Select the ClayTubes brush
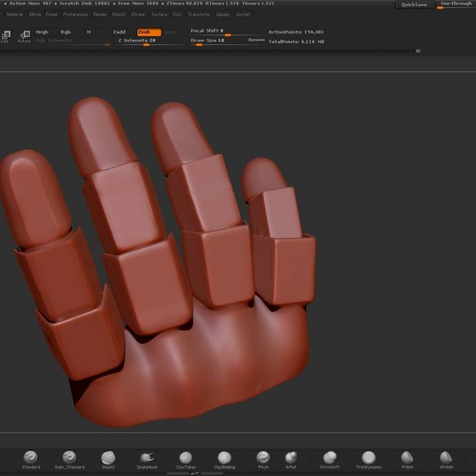This screenshot has width=476, height=476. point(186,457)
